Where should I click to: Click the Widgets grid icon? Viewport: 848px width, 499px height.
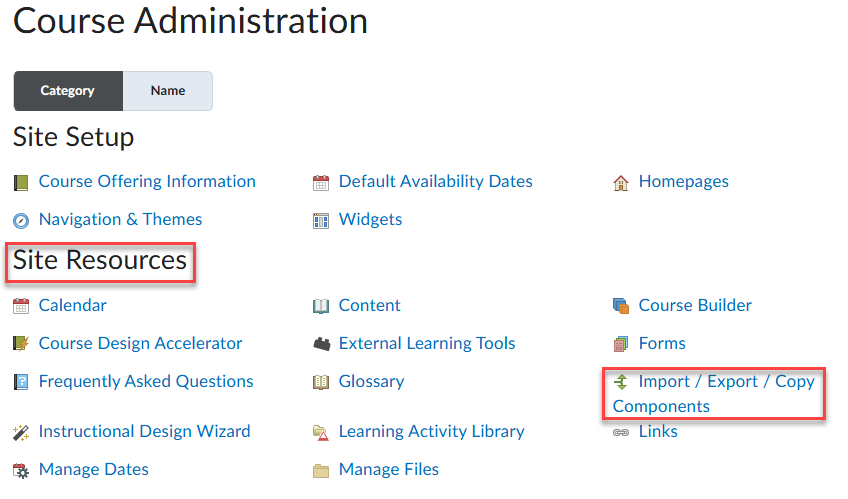pyautogui.click(x=321, y=220)
